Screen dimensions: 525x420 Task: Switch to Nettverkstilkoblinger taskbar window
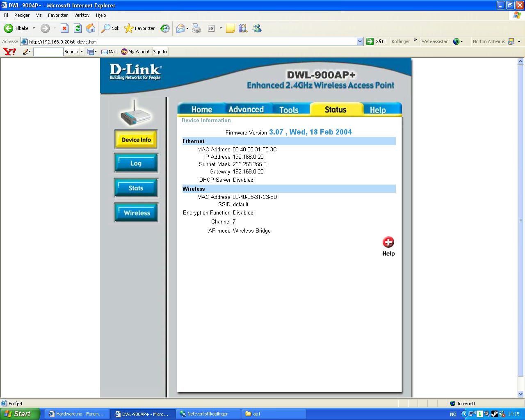click(208, 414)
